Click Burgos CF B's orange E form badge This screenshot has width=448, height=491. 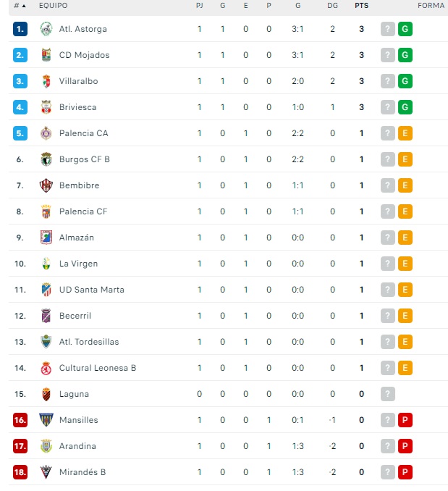[405, 159]
